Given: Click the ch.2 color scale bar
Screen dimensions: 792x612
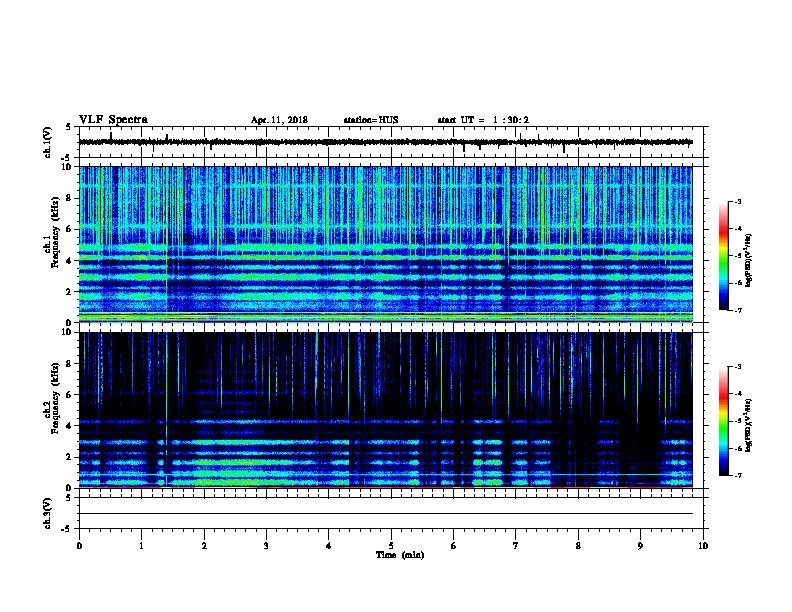Looking at the screenshot, I should point(724,421).
